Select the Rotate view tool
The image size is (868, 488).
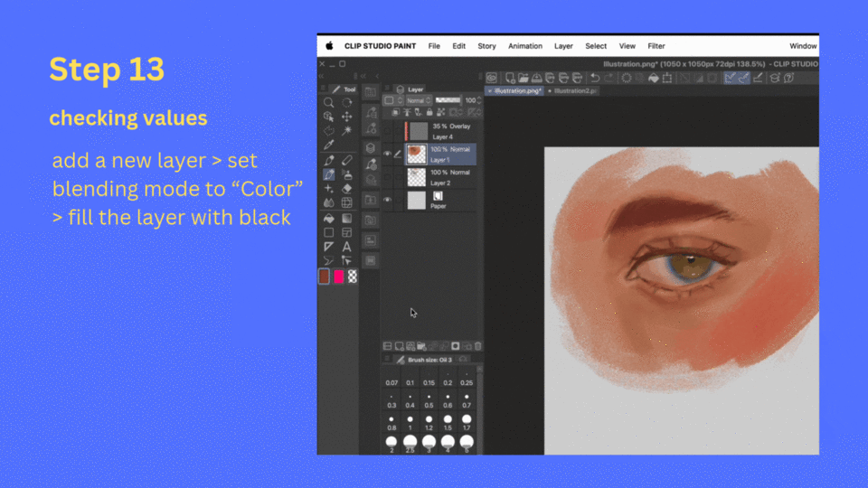click(347, 102)
